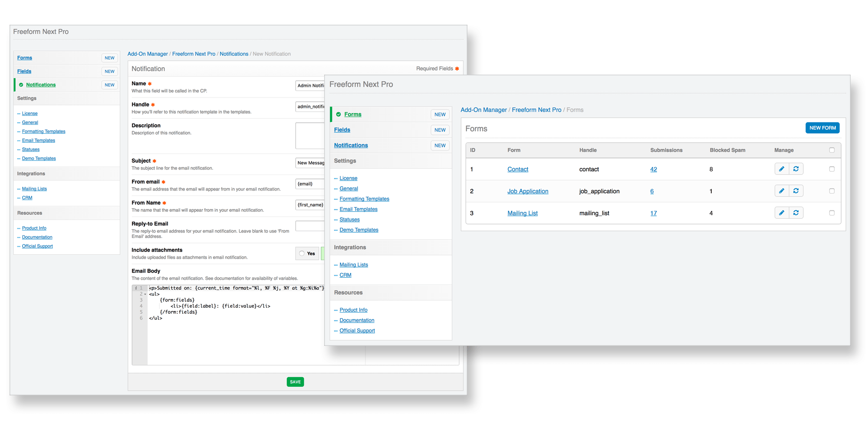Open Statuses in Notification window sidebar

pos(31,149)
